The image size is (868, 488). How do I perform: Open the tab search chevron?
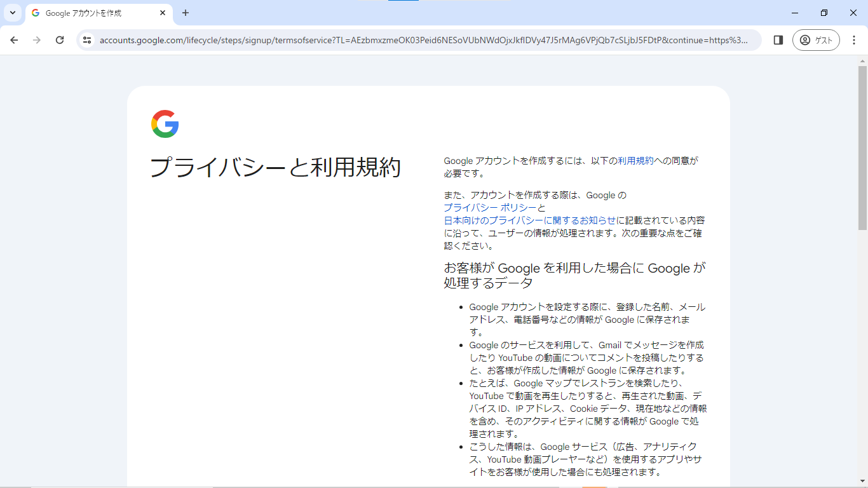pos(12,13)
